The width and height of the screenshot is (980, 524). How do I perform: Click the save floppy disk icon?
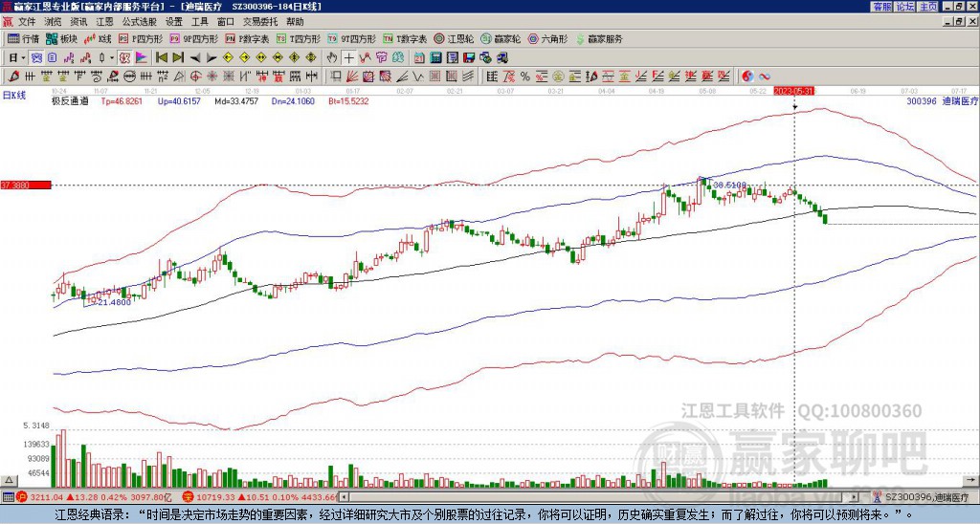click(469, 58)
